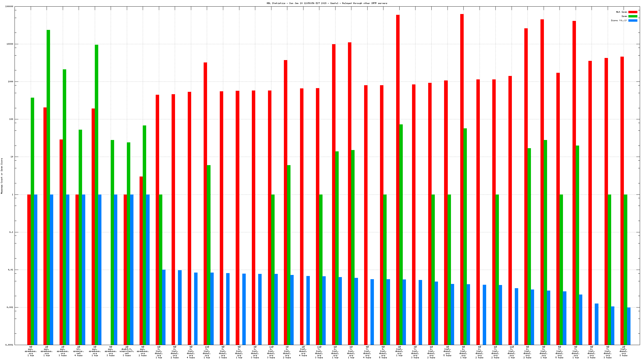Click the 4@ 2.list.dnswl.org 2 hops label
The image size is (644, 362).
click(479, 352)
